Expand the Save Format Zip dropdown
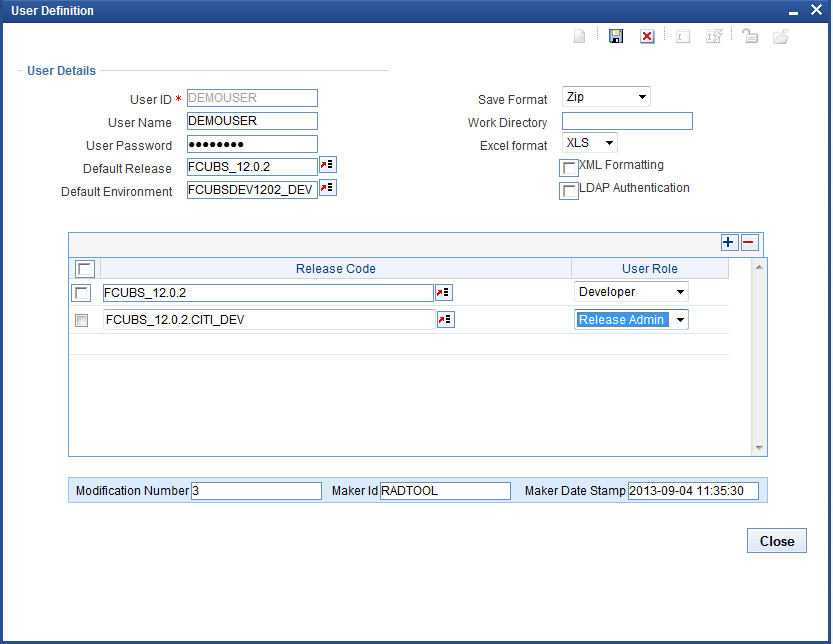Image resolution: width=833 pixels, height=644 pixels. click(x=606, y=97)
